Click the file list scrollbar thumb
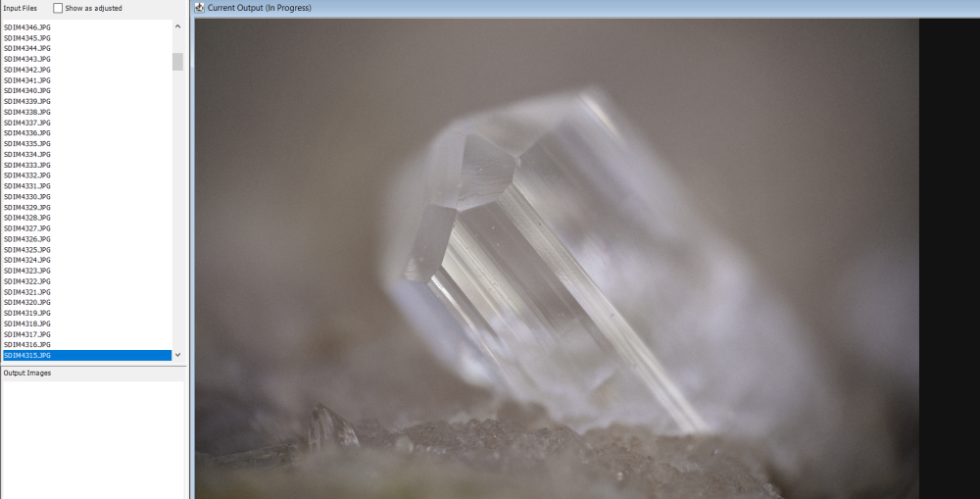This screenshot has height=499, width=980. coord(177,62)
